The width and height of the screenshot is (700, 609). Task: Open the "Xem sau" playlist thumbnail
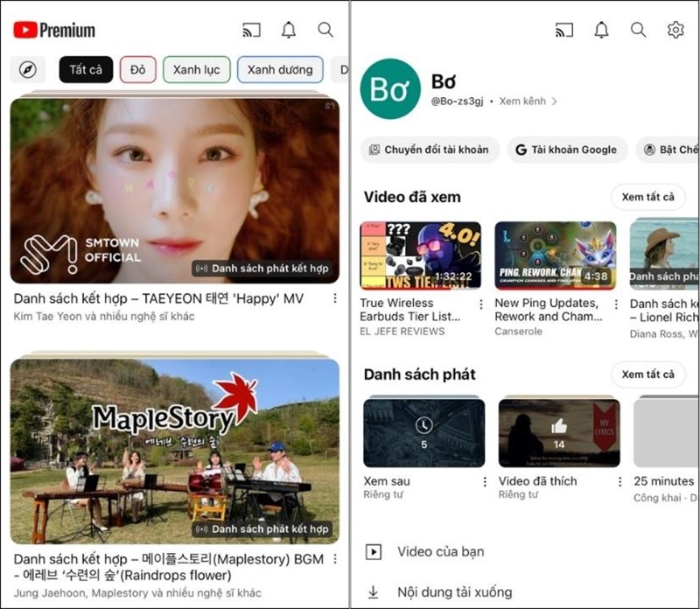click(x=424, y=432)
